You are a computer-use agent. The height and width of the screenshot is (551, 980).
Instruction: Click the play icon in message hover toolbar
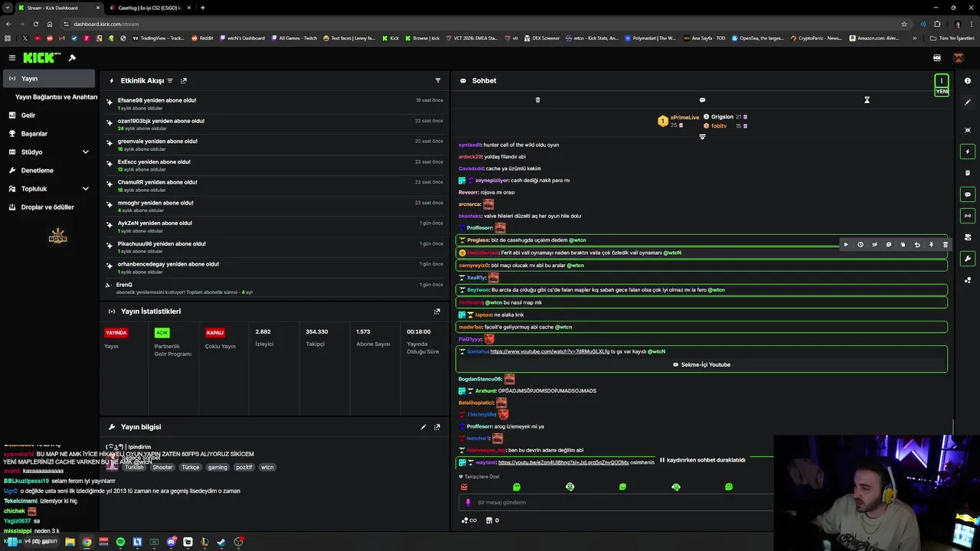(x=846, y=245)
